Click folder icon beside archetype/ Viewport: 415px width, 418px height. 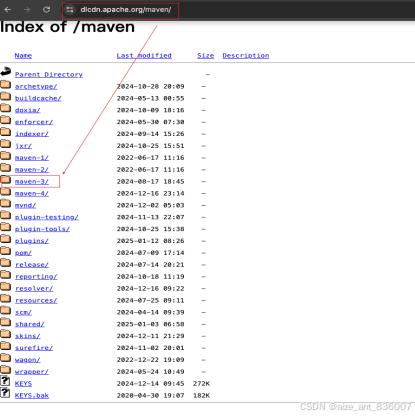point(6,84)
